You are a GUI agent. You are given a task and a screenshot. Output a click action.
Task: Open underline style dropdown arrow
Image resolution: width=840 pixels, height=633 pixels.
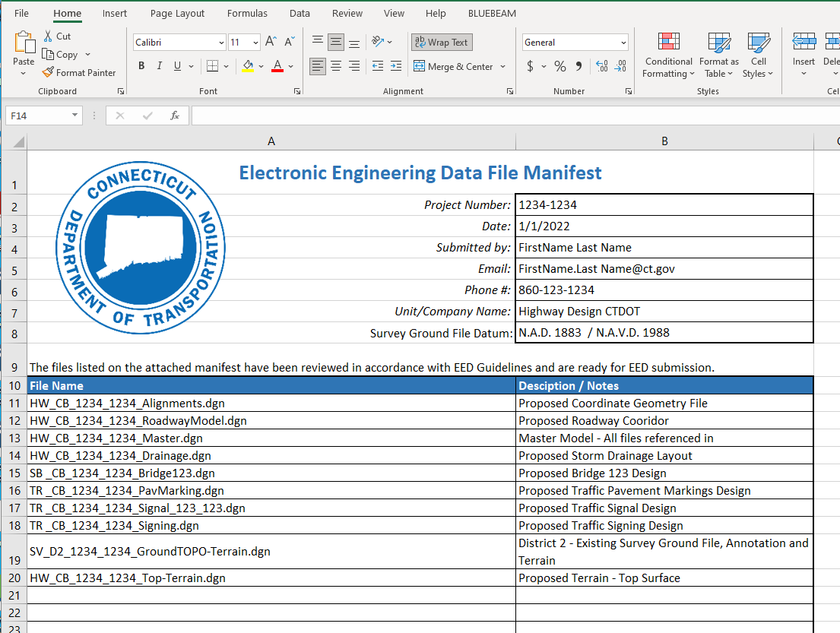(192, 66)
